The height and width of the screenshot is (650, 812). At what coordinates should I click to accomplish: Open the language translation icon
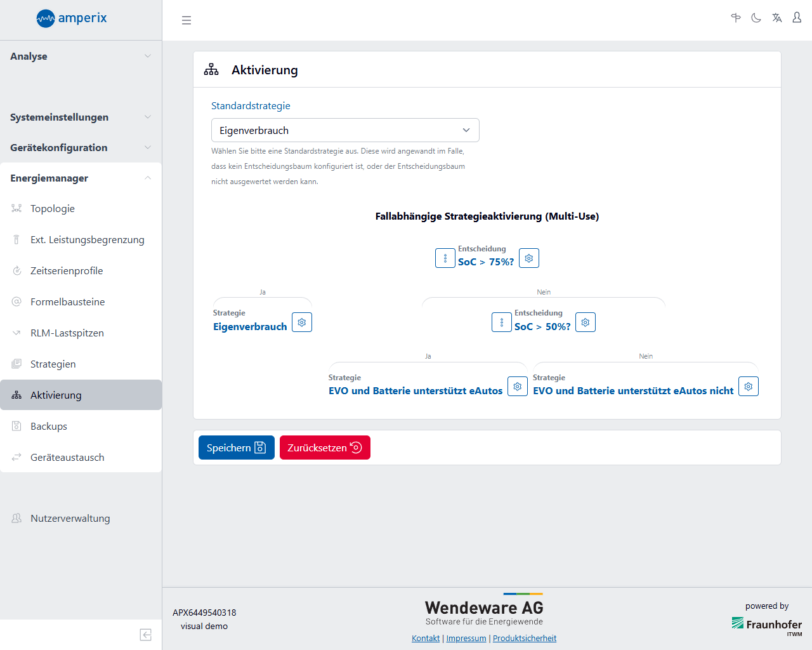[776, 18]
